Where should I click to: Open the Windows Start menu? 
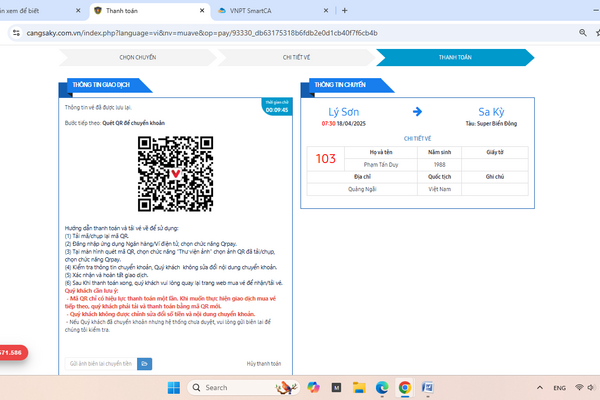(174, 388)
